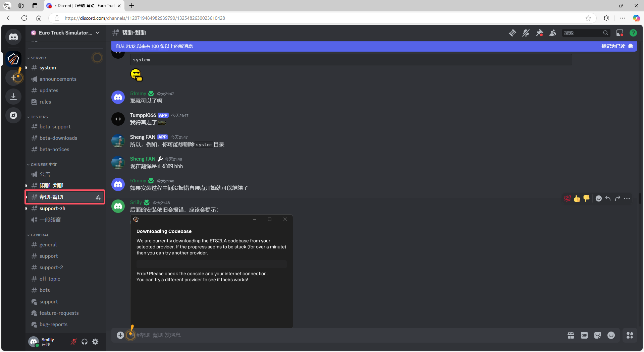Image resolution: width=644 pixels, height=352 pixels.
Task: Open the Apps launcher icon
Action: tap(630, 335)
